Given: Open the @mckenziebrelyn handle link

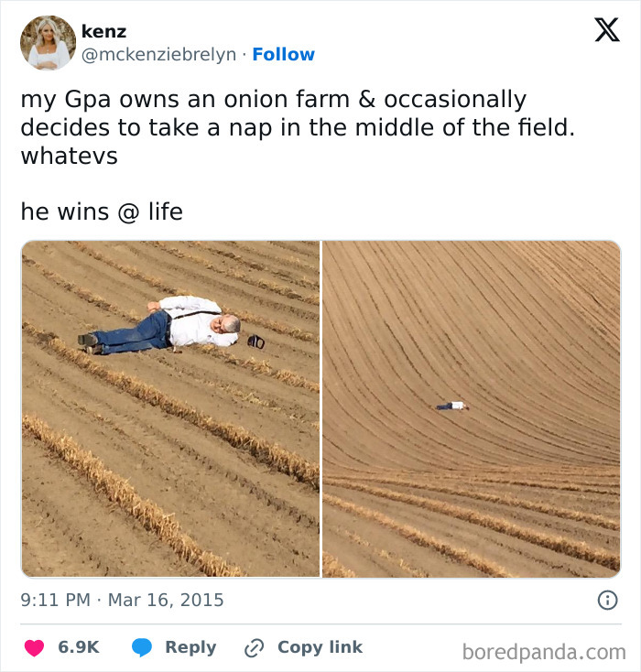Looking at the screenshot, I should pyautogui.click(x=158, y=55).
